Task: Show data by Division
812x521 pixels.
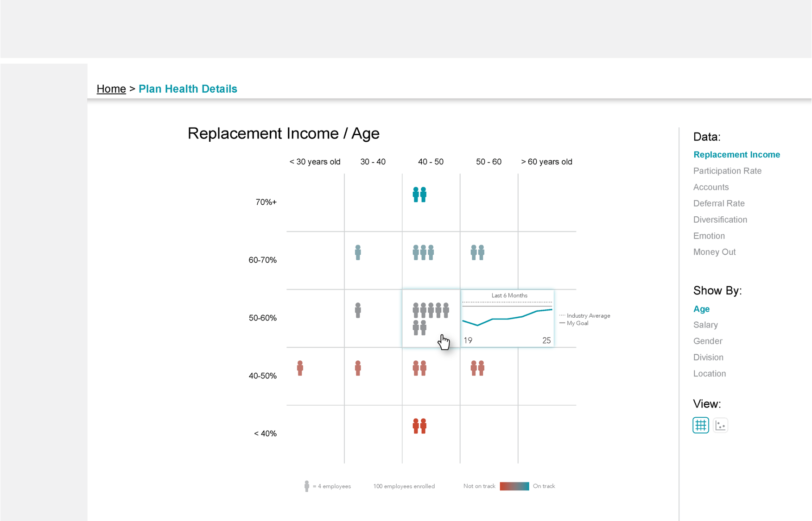Action: tap(708, 358)
